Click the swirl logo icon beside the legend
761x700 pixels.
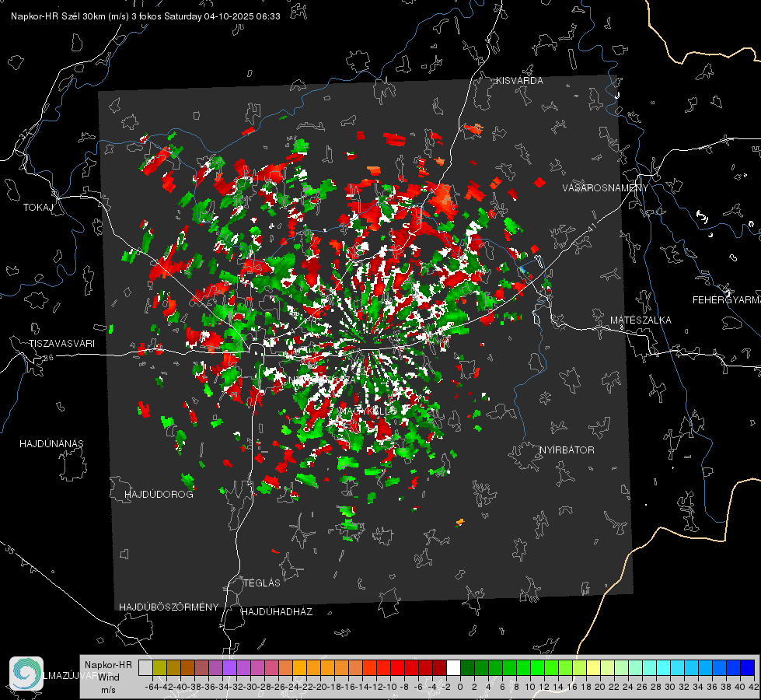tap(26, 674)
